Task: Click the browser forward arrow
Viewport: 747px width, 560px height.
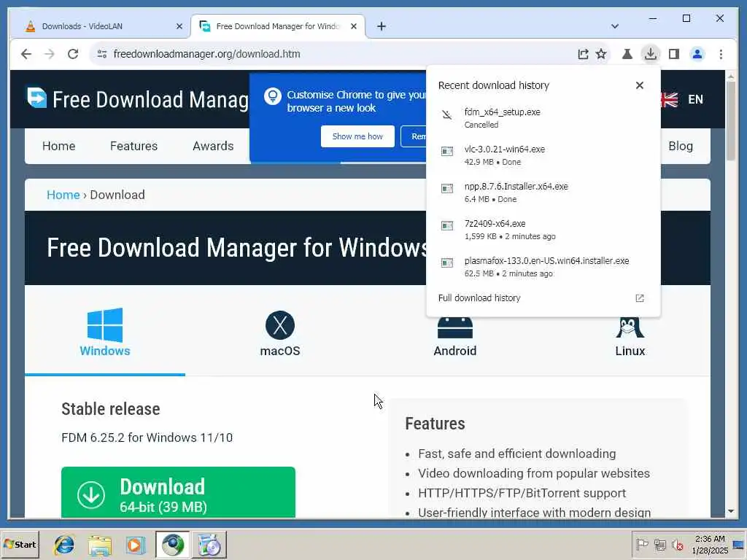Action: click(x=50, y=54)
